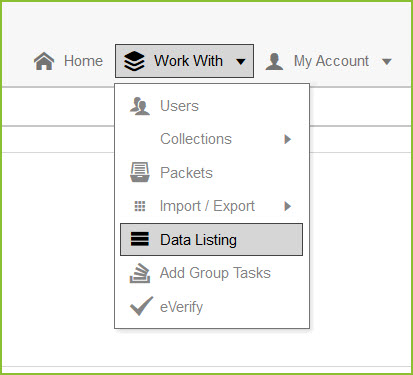Click the My Account person icon
413x375 pixels.
point(274,61)
